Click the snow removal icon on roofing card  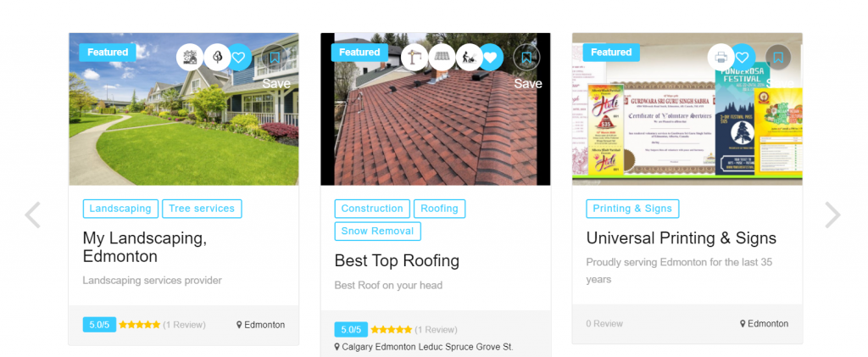tap(469, 58)
